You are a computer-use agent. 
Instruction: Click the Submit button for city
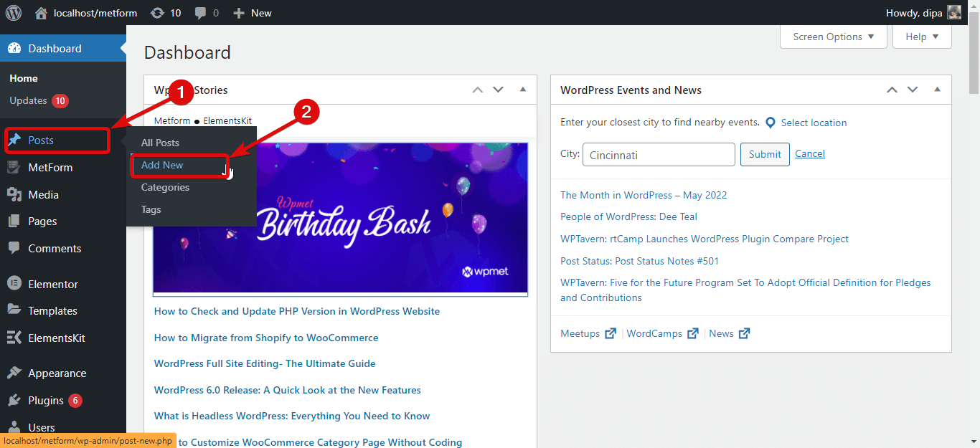point(765,154)
